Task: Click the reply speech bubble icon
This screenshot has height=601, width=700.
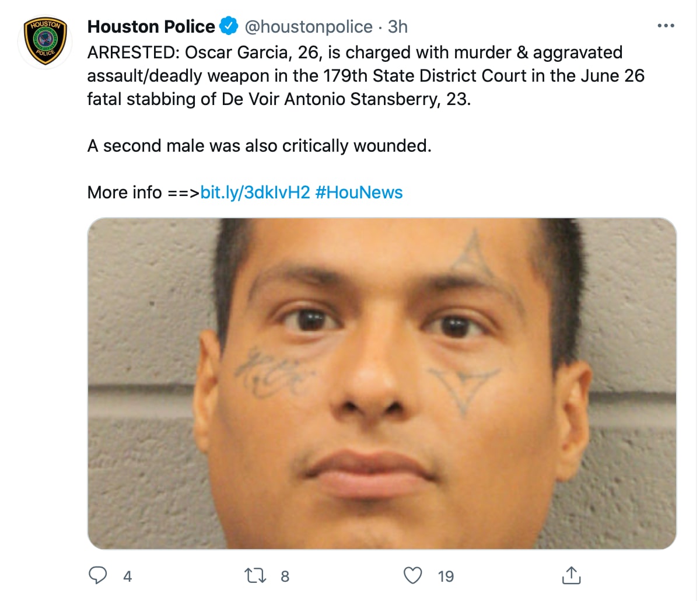Action: [98, 576]
